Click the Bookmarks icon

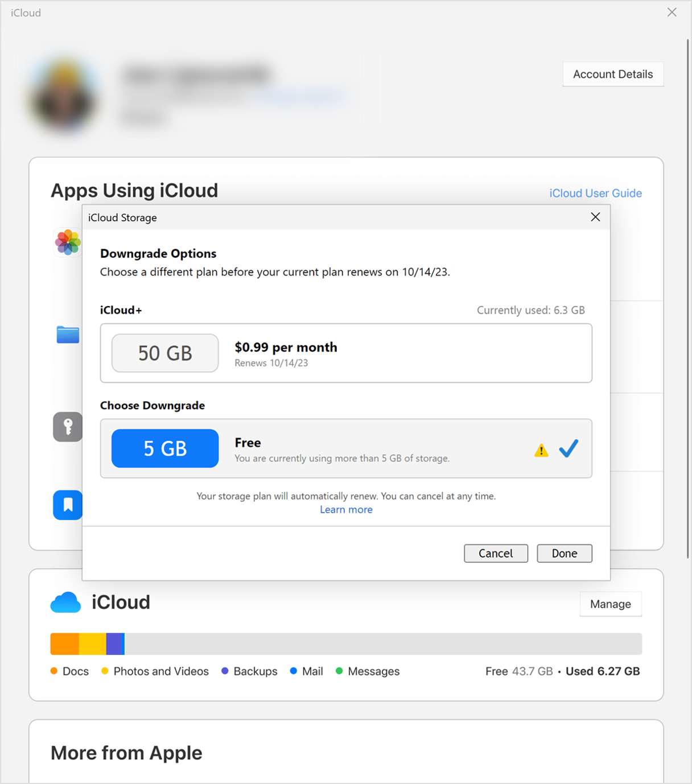point(68,505)
